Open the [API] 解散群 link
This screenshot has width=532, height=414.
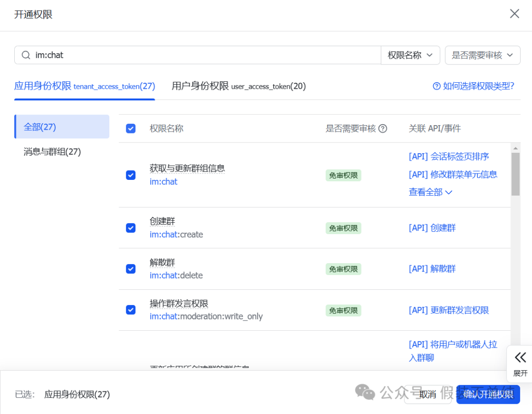[x=432, y=269]
